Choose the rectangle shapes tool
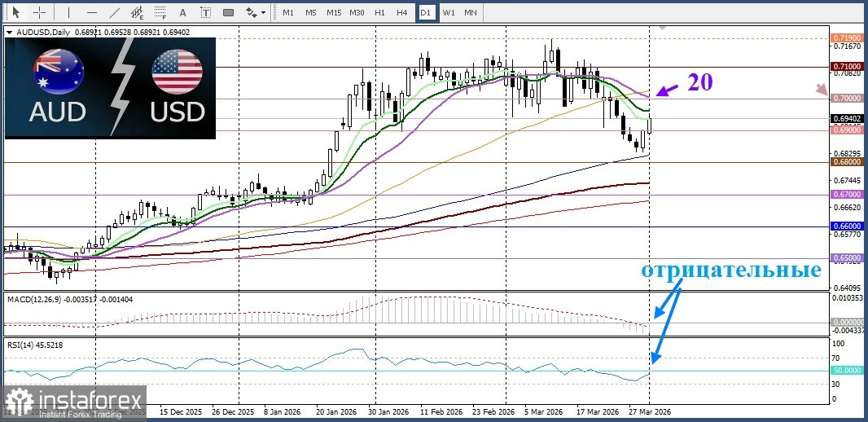The height and width of the screenshot is (422, 868). pyautogui.click(x=228, y=12)
